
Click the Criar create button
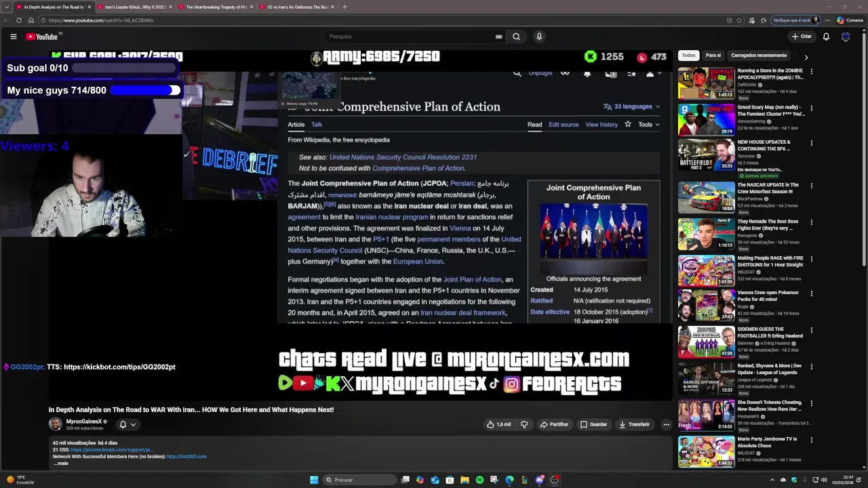pyautogui.click(x=801, y=37)
